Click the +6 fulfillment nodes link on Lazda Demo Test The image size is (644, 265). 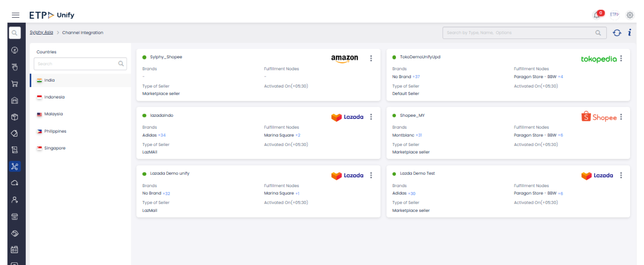(x=560, y=193)
